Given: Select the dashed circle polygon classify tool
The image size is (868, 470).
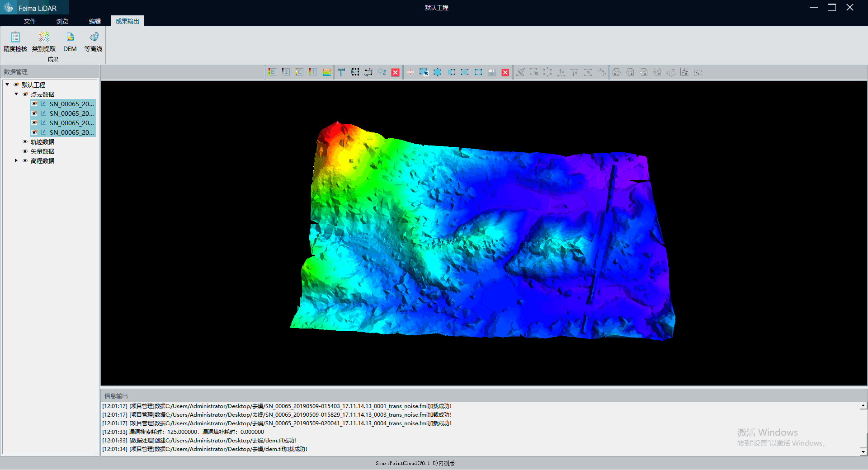Looking at the screenshot, I should click(x=547, y=72).
